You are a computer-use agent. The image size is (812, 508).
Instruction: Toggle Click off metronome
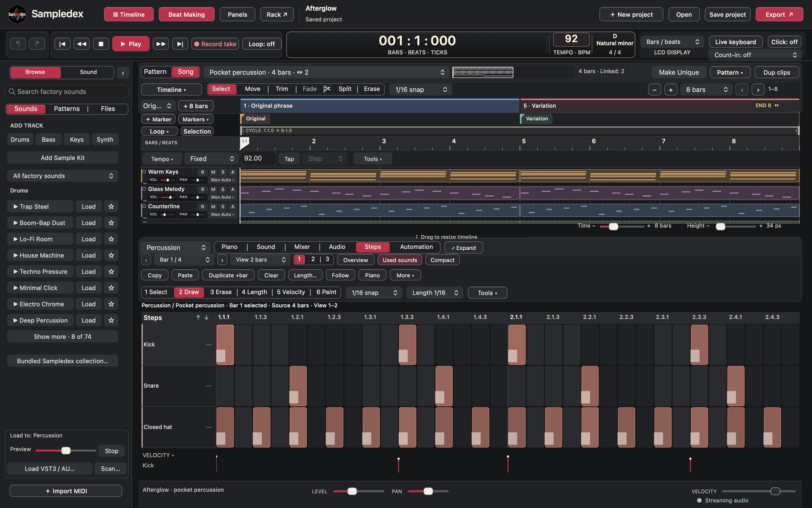(x=784, y=42)
